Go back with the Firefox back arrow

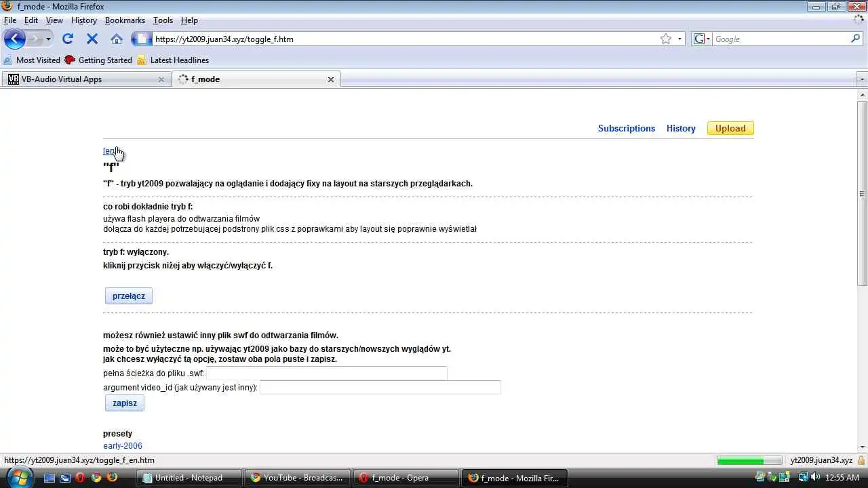[x=14, y=39]
